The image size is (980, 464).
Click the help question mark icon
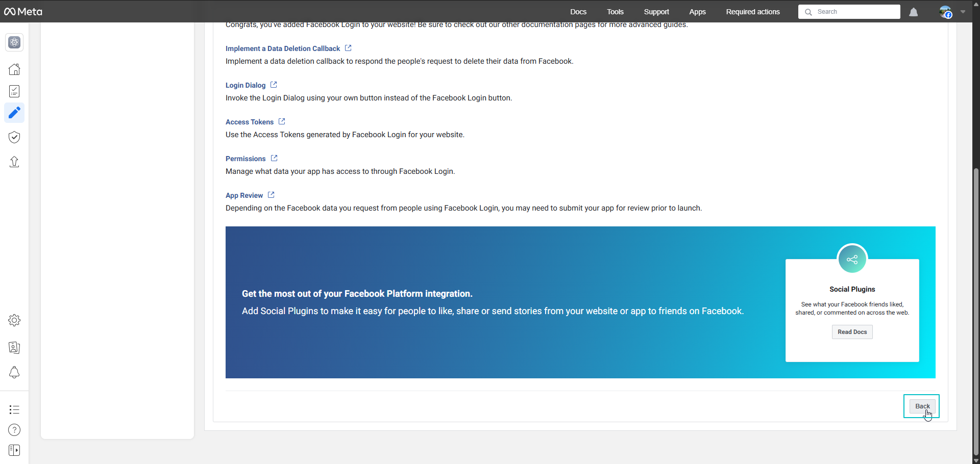tap(14, 430)
